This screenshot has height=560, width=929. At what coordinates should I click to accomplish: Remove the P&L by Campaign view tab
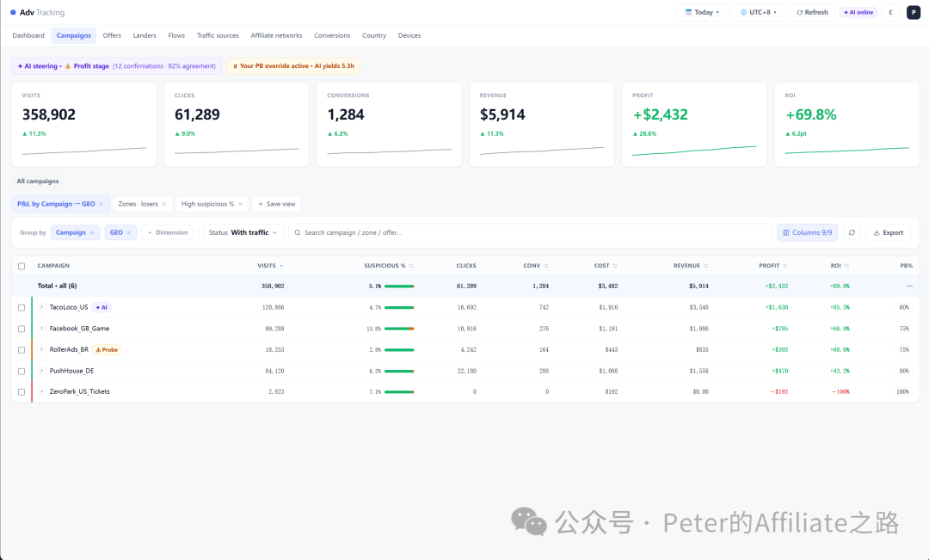click(101, 204)
